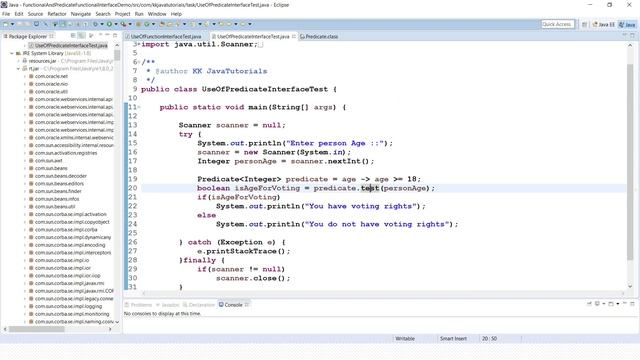640x360 pixels.
Task: Collapse the rt.jar node
Action: coord(18,69)
